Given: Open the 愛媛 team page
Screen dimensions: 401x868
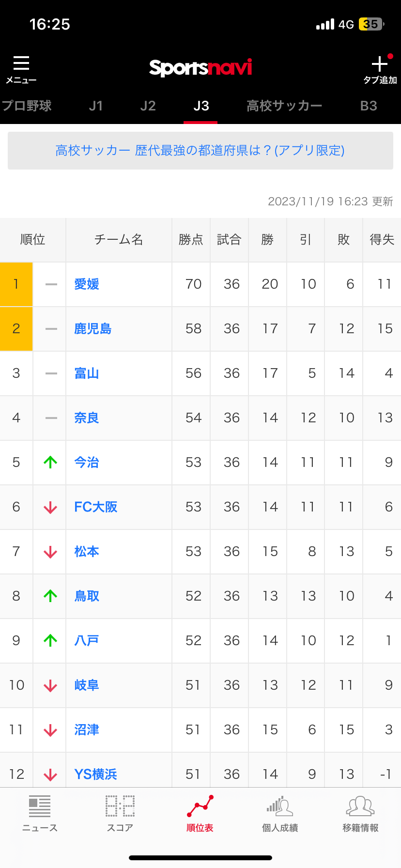Looking at the screenshot, I should 87,284.
